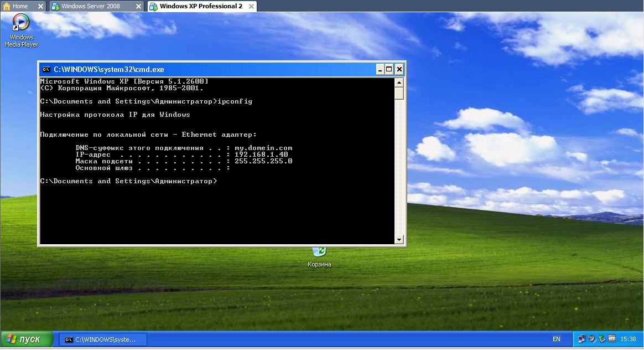Viewport: 644px width, 350px height.
Task: Click the network connection tray icon
Action: click(x=581, y=339)
